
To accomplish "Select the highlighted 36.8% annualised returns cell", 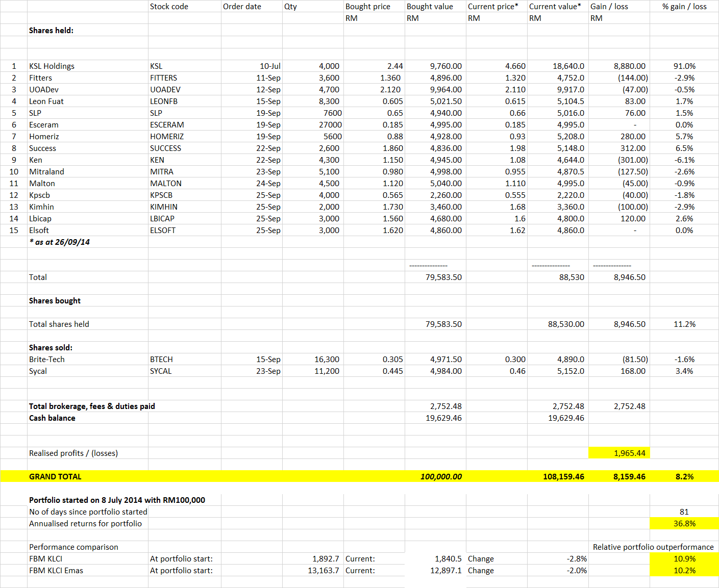I will [684, 523].
